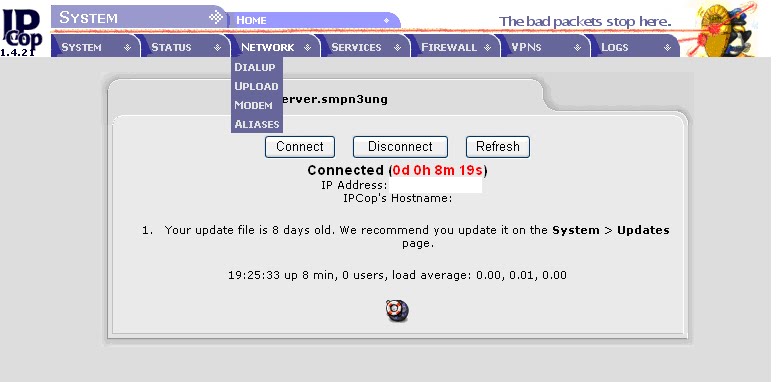Select Dialup from Network dropdown

255,67
